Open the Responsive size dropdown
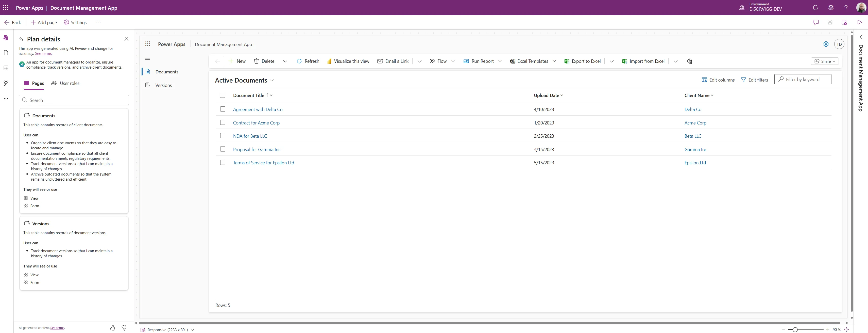Screen dimensions: 868x333 [192, 330]
